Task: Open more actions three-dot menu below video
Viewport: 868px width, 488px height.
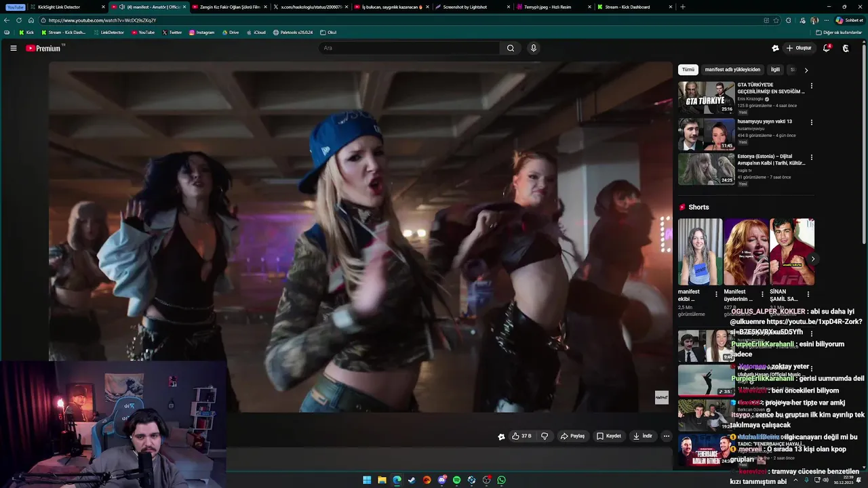Action: tap(667, 436)
